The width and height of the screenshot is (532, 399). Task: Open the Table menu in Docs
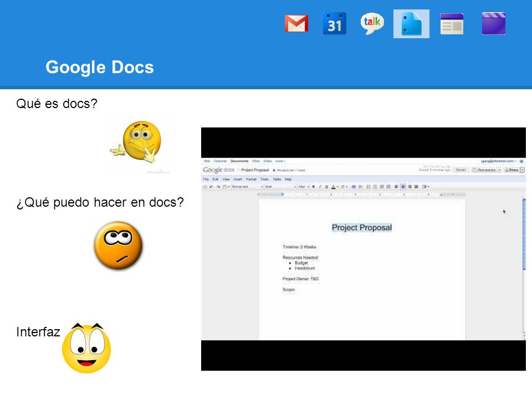(x=277, y=179)
